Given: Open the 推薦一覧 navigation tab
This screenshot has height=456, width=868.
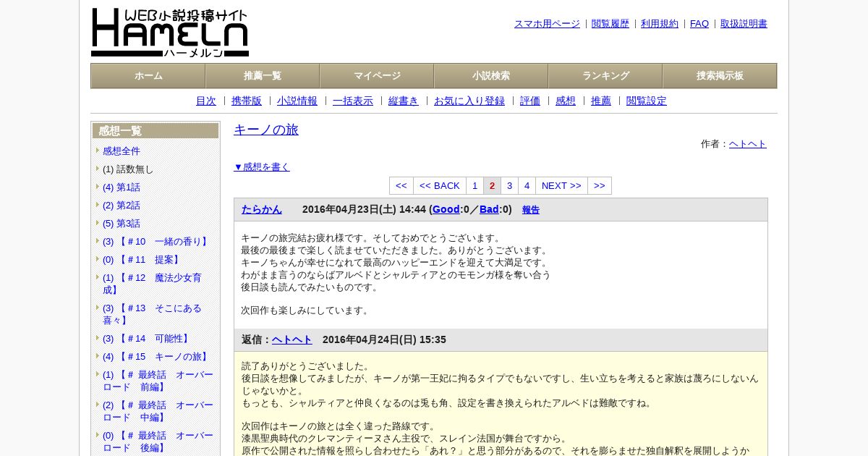Looking at the screenshot, I should click(263, 76).
